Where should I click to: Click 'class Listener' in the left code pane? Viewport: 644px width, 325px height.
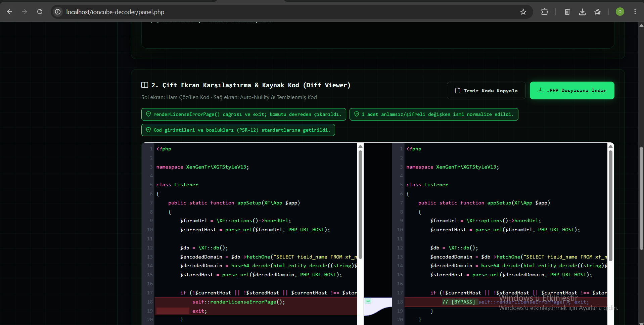[x=177, y=185]
